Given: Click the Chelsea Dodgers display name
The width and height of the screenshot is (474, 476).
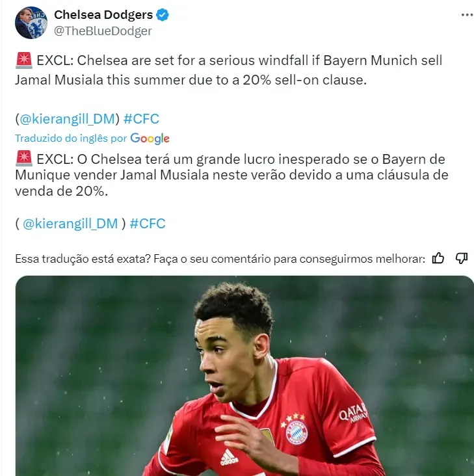Looking at the screenshot, I should pyautogui.click(x=103, y=14).
